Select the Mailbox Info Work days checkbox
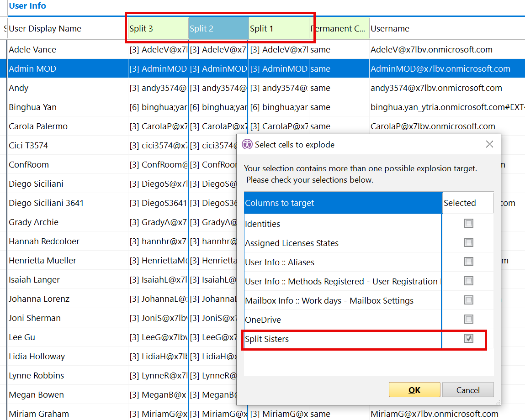Viewport: 525px width, 420px height. pos(468,300)
